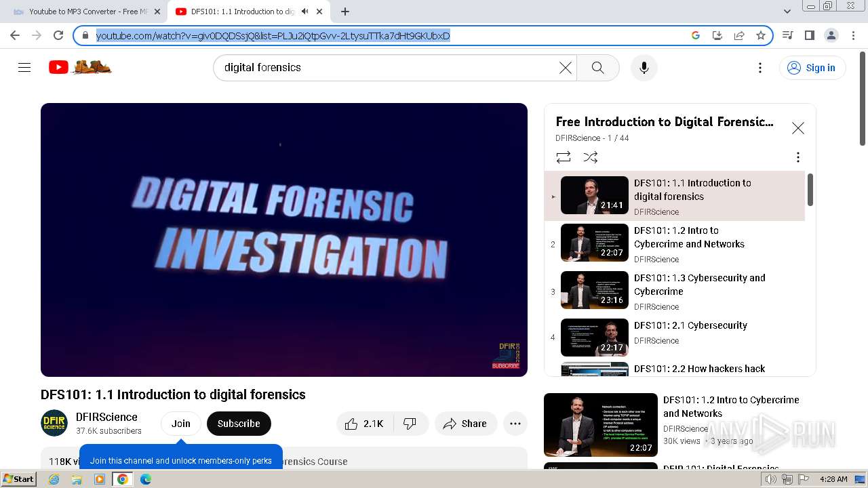This screenshot has width=868, height=488.
Task: Click the taskbar clock 4:28 AM
Action: [x=833, y=479]
